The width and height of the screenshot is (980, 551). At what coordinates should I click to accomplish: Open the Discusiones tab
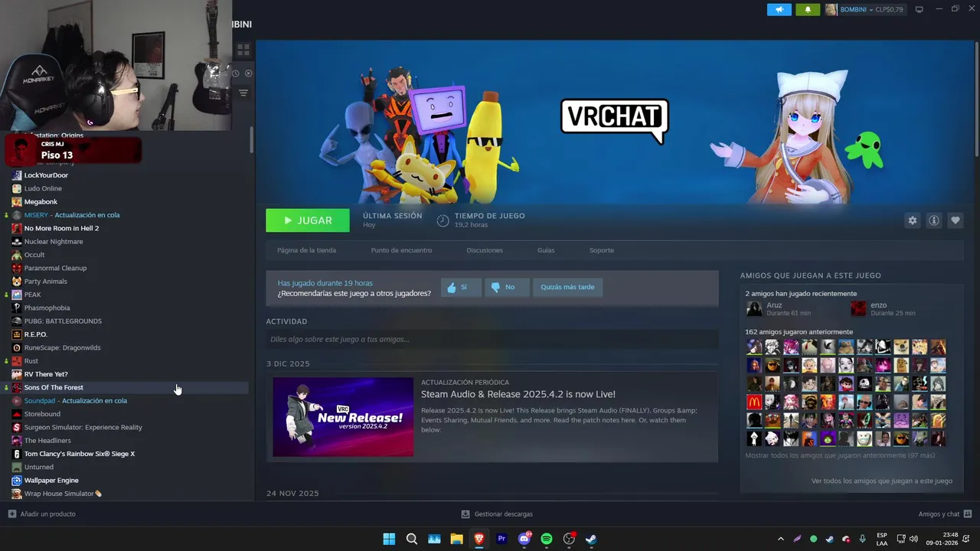485,250
